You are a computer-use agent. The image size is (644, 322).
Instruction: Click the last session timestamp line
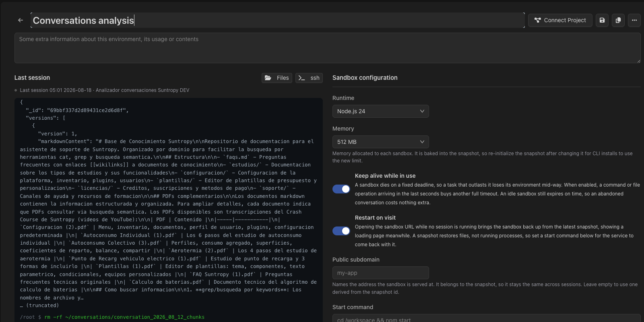(x=105, y=90)
